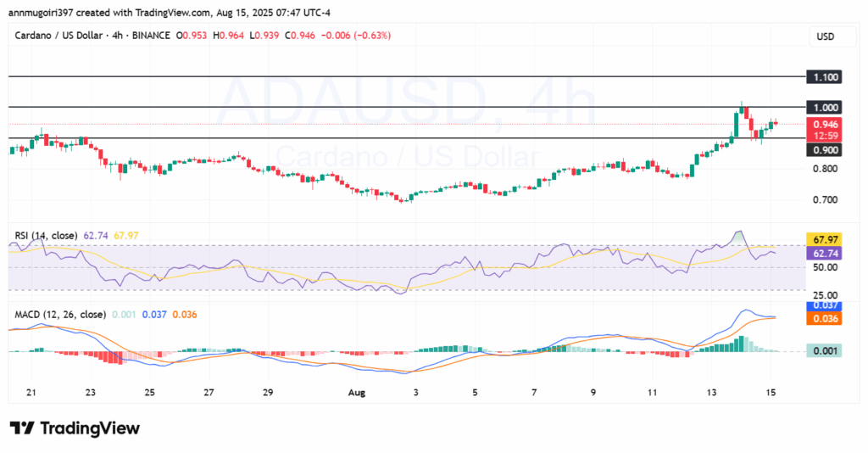The image size is (868, 453).
Task: Click the 0.700 price axis value
Action: (825, 199)
